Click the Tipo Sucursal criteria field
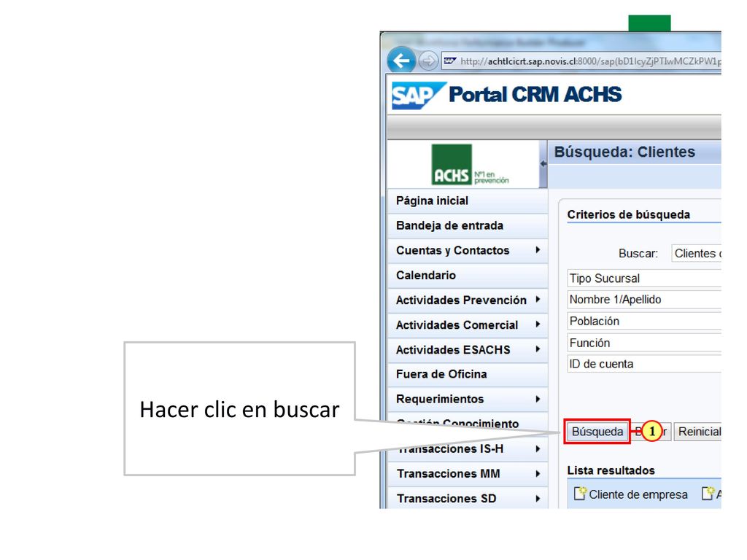 tap(644, 278)
